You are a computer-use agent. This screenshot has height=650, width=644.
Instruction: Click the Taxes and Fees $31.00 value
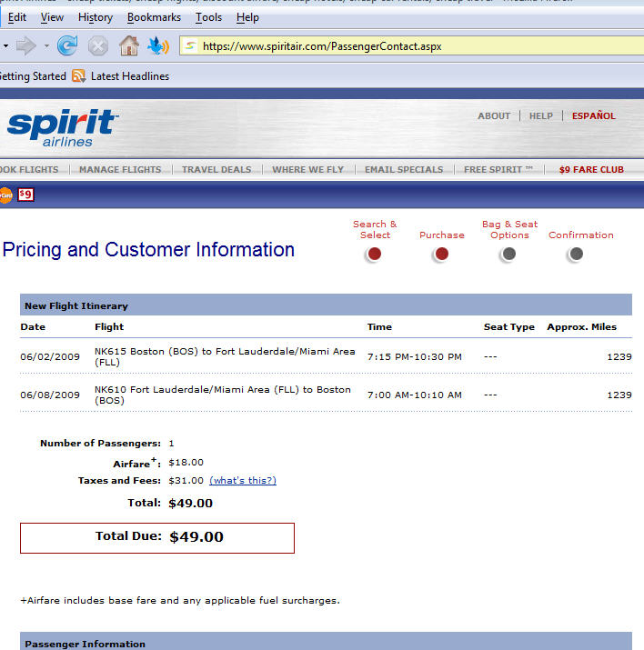186,480
